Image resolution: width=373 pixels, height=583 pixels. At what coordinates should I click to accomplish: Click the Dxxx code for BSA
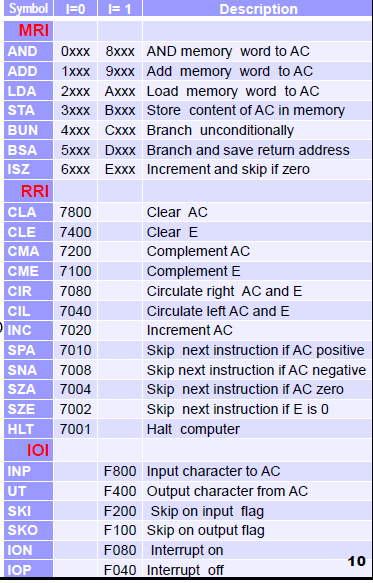pos(120,150)
